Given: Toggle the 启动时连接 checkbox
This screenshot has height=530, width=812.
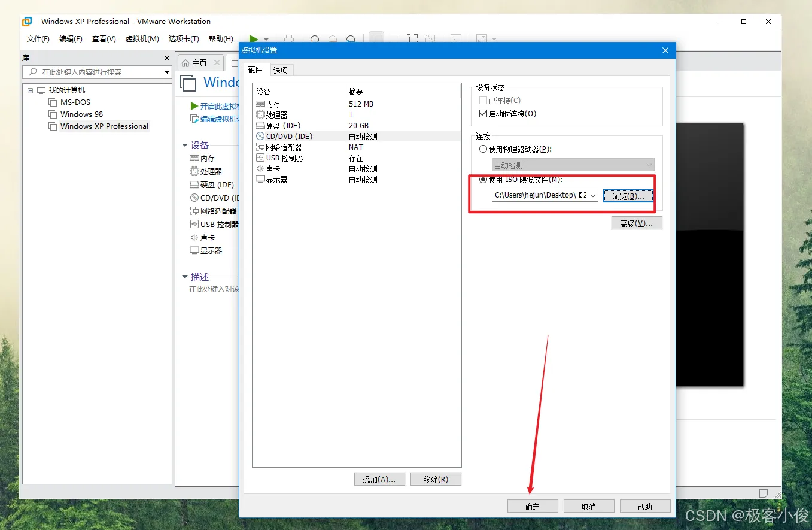Looking at the screenshot, I should pos(483,114).
